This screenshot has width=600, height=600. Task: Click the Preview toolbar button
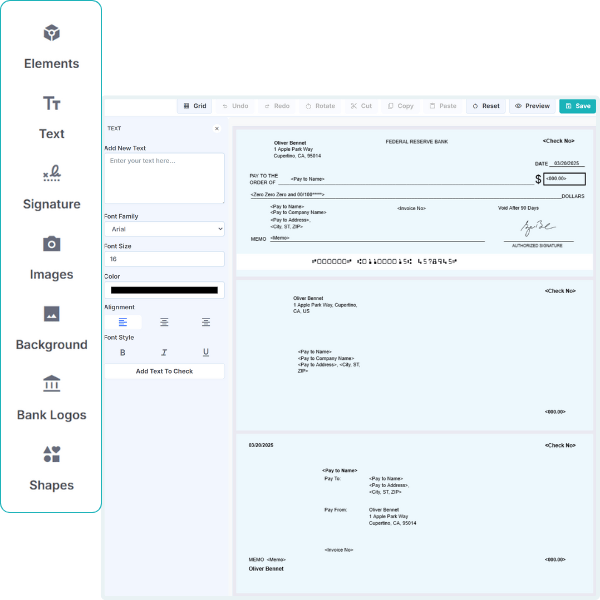click(x=532, y=106)
